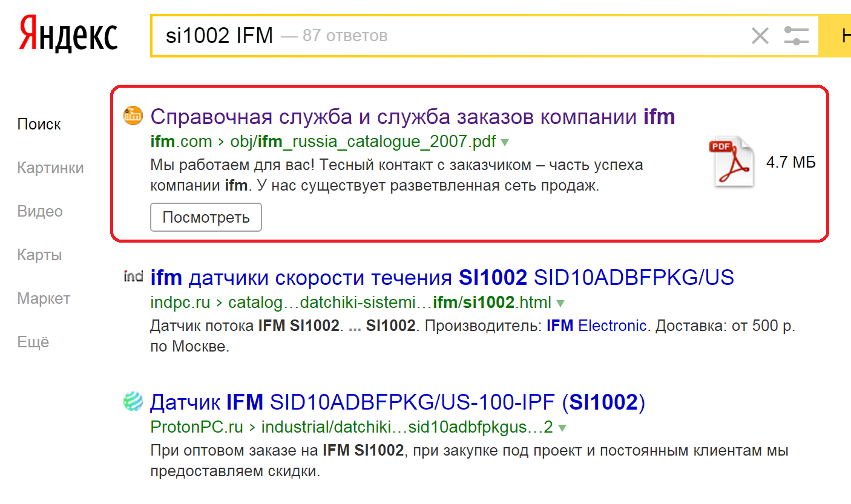Open the Датчик IFM SID10ADBFPKG/US-100-IPF result
Viewport: 851px width, 504px height.
[398, 402]
